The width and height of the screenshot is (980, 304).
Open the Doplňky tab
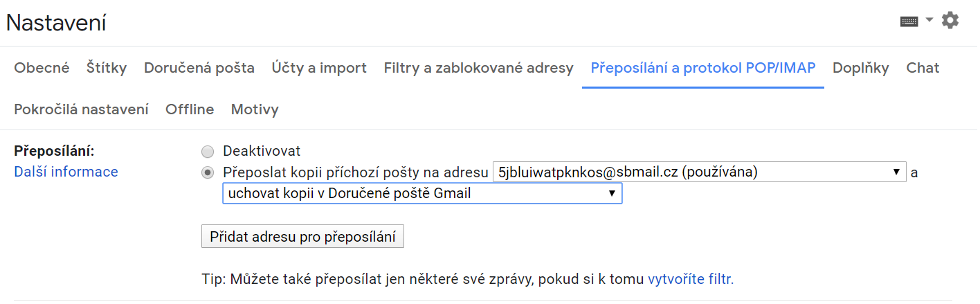[x=861, y=68]
